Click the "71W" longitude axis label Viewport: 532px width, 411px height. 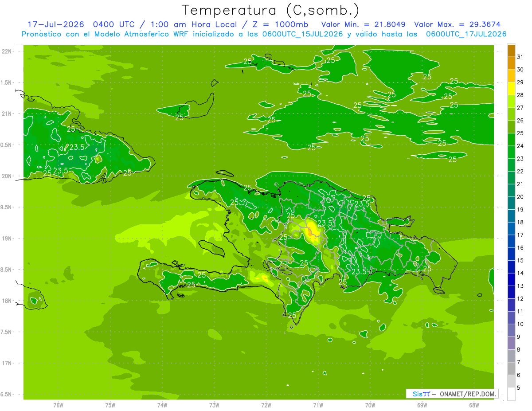tap(318, 405)
